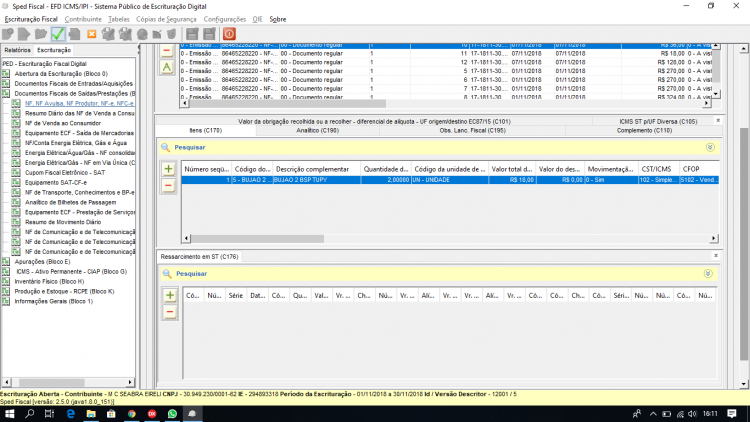Click the CFOP column header
Screen dimensions: 750x422
(699, 169)
